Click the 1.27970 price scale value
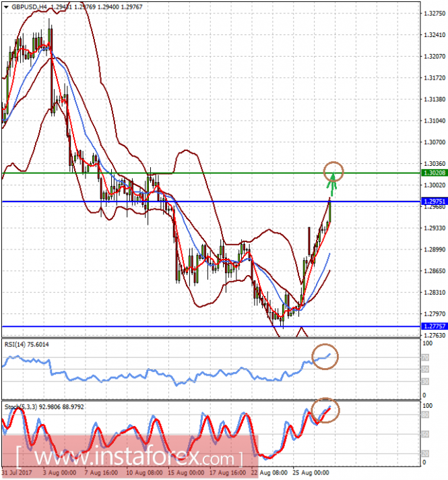The width and height of the screenshot is (448, 480). click(435, 314)
